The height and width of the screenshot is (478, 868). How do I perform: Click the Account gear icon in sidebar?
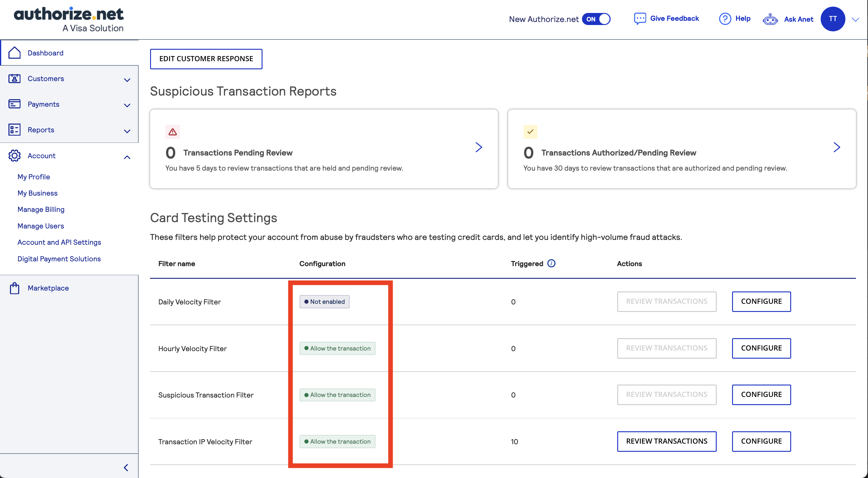point(14,156)
